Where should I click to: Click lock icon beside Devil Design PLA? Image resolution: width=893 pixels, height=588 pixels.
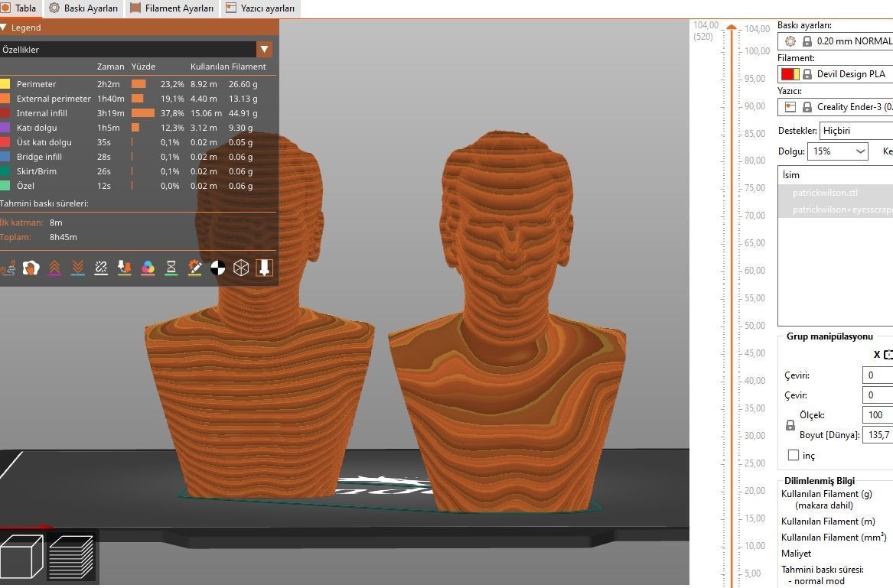click(807, 74)
